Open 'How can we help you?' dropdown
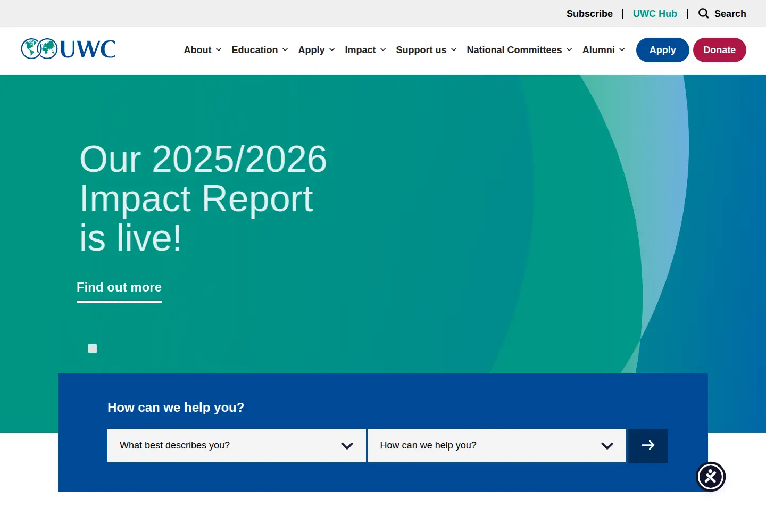 pyautogui.click(x=497, y=445)
